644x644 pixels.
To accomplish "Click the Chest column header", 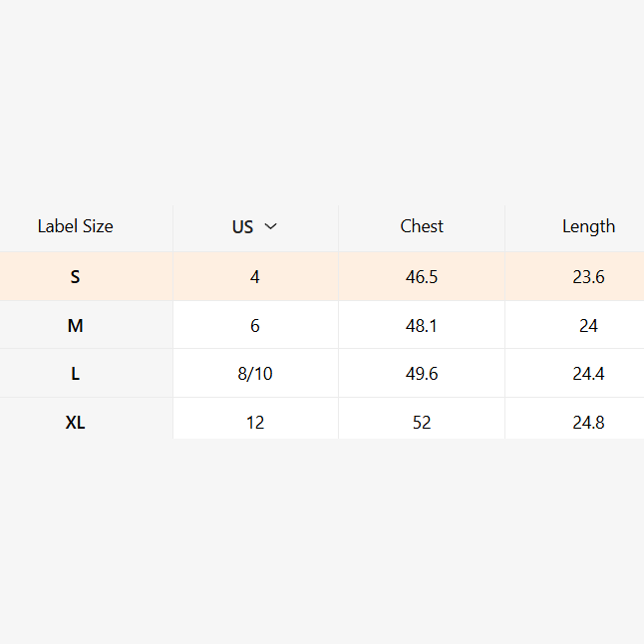I will tap(422, 226).
